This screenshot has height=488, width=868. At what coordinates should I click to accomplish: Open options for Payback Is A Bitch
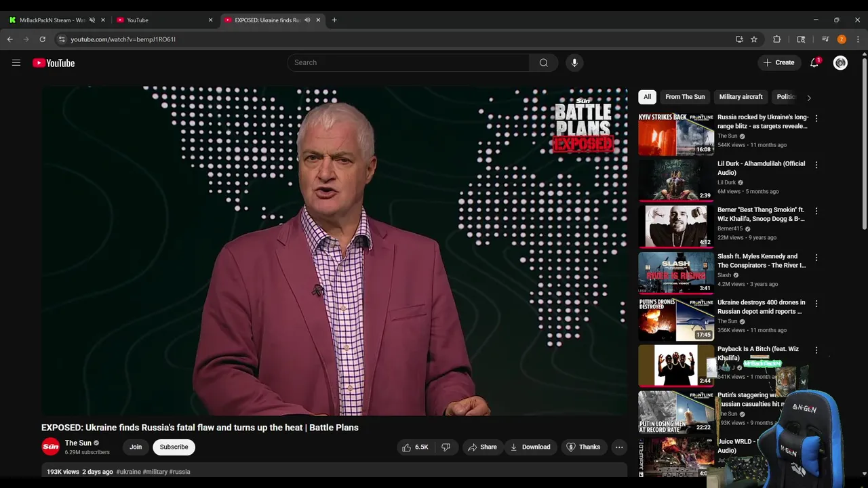pos(816,350)
